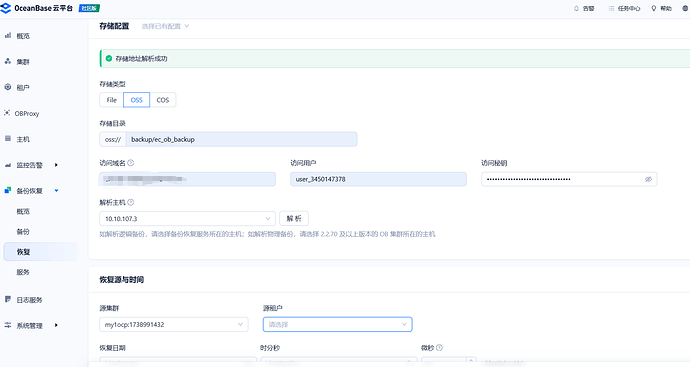Click the help lightbulb icon
This screenshot has width=690, height=367.
click(x=653, y=8)
